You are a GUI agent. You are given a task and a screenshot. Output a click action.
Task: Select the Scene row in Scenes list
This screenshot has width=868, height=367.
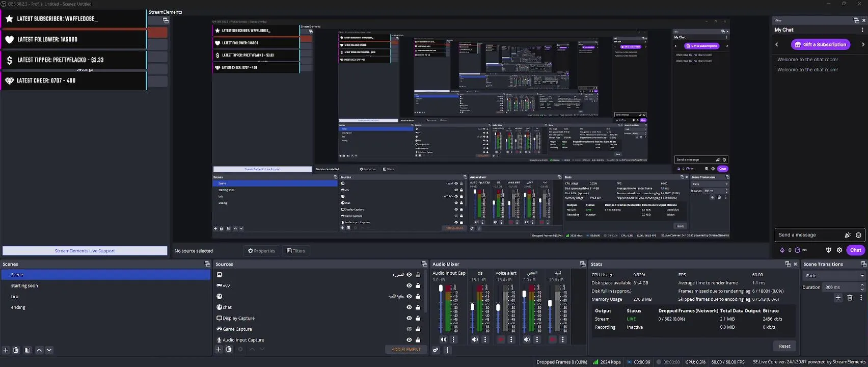pyautogui.click(x=105, y=275)
